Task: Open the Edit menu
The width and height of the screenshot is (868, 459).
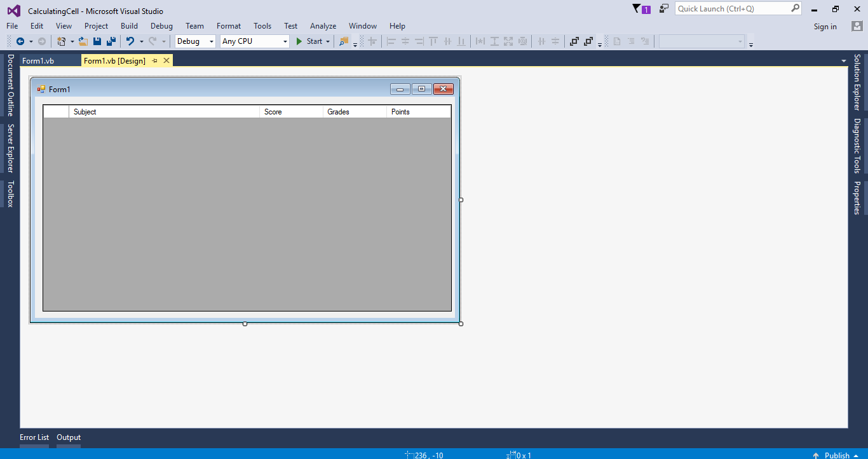Action: tap(37, 26)
